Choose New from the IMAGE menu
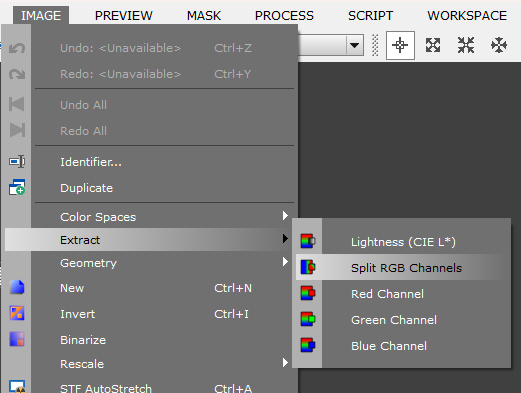Viewport: 521px width, 393px height. [x=151, y=288]
